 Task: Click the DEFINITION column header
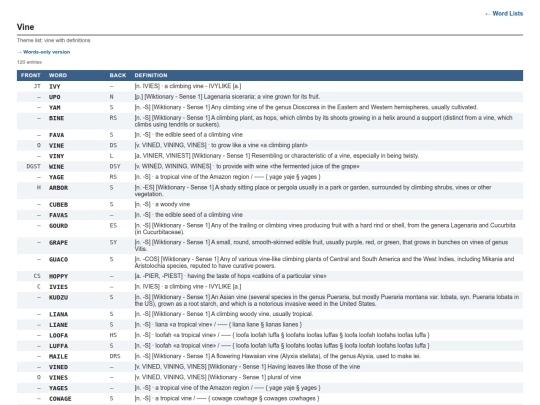pos(151,75)
